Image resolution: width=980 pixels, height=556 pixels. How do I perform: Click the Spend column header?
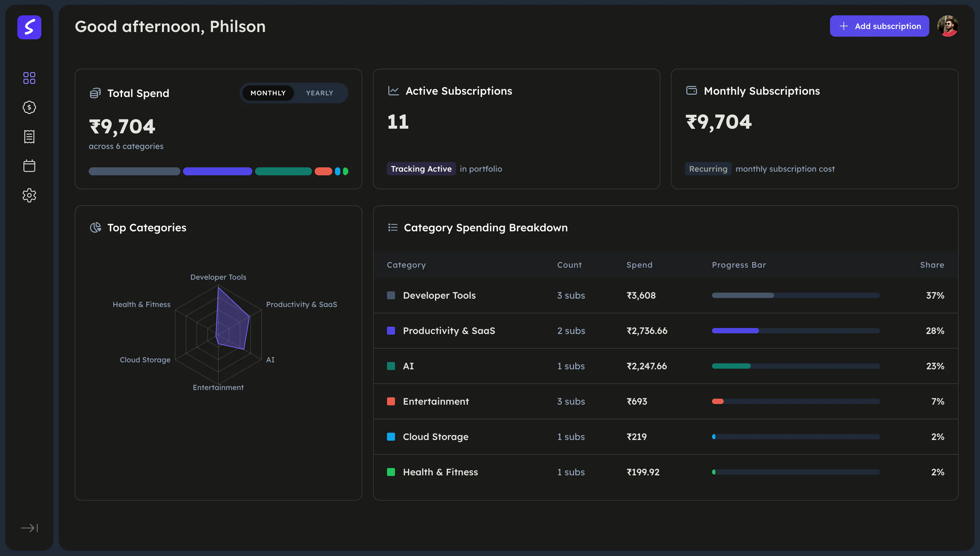(x=639, y=265)
